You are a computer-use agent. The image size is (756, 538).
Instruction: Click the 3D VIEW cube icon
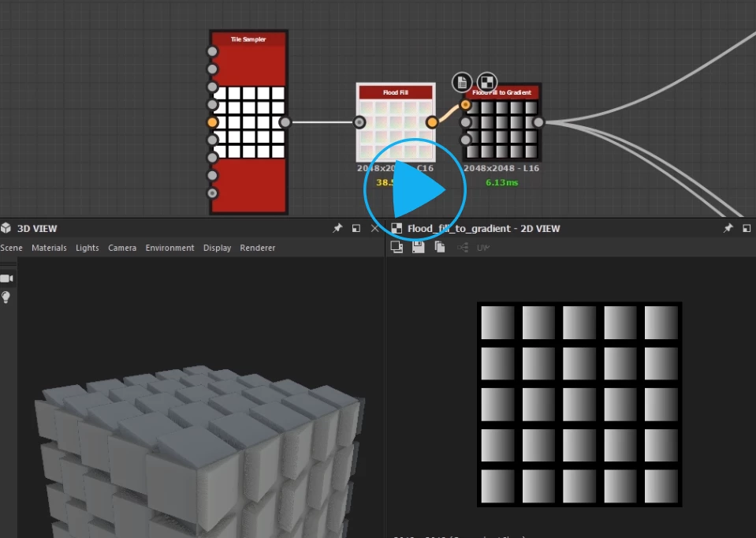click(6, 228)
